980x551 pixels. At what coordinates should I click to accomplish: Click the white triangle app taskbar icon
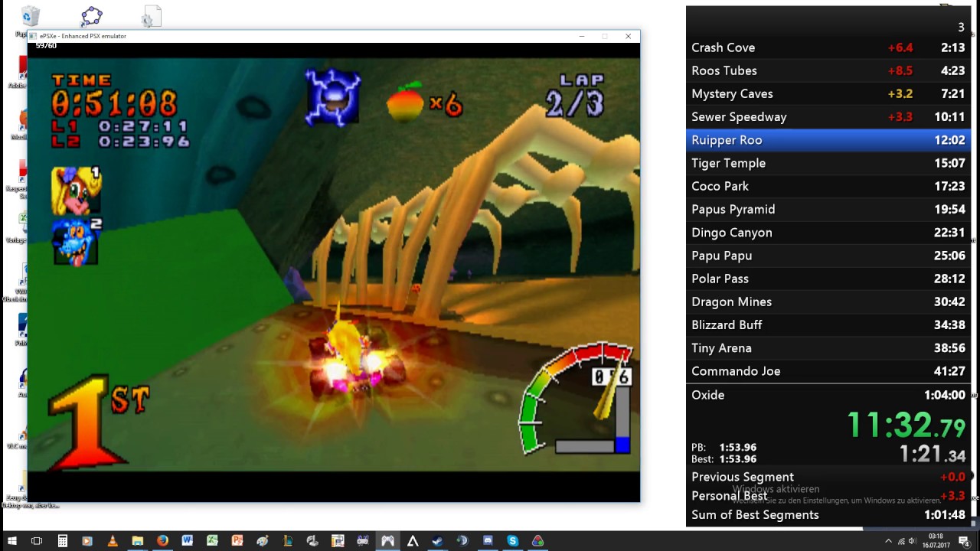413,541
